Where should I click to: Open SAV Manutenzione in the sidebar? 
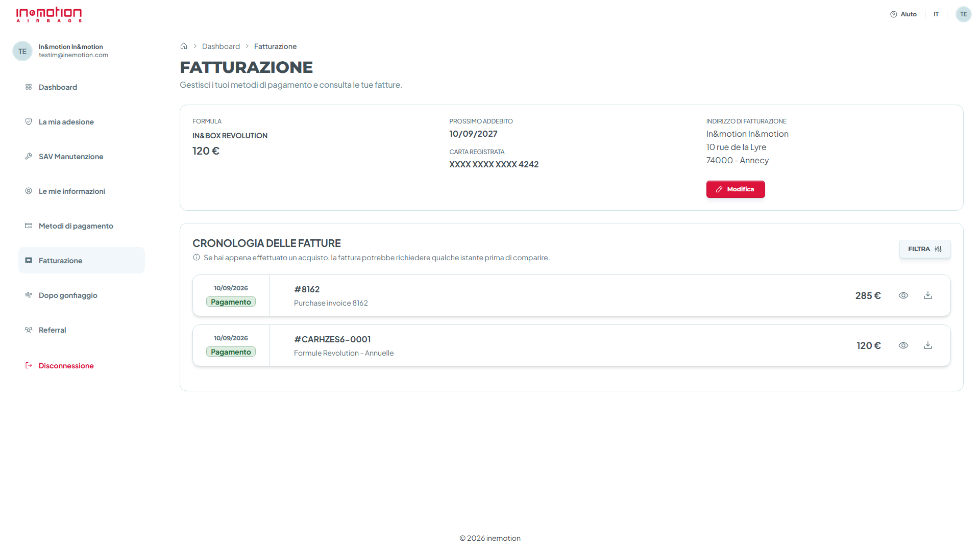tap(82, 157)
